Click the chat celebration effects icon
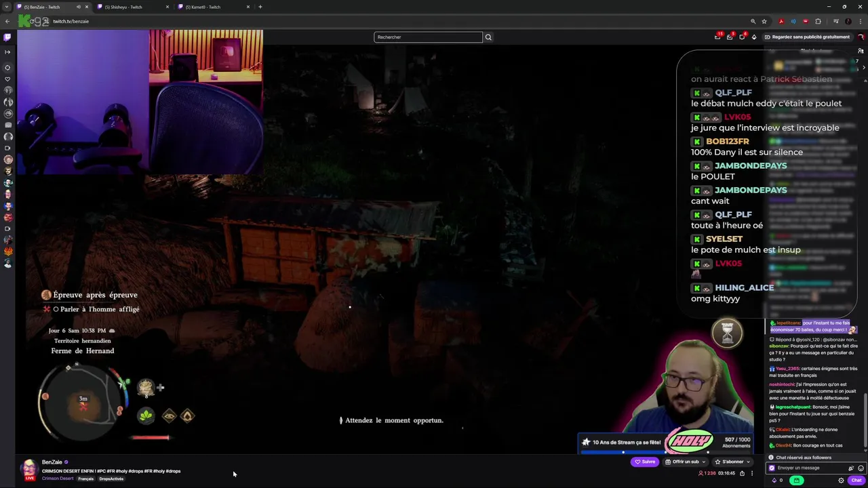Viewport: 868px width, 488px height. [x=851, y=468]
